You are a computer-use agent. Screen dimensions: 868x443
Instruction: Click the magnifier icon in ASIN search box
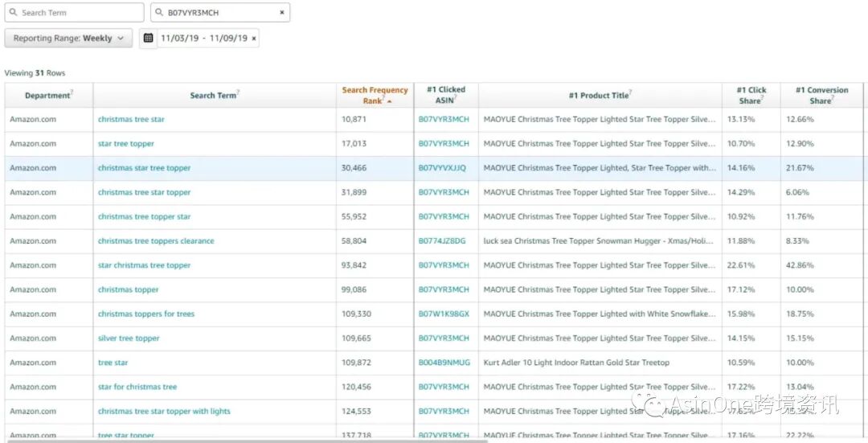point(159,12)
